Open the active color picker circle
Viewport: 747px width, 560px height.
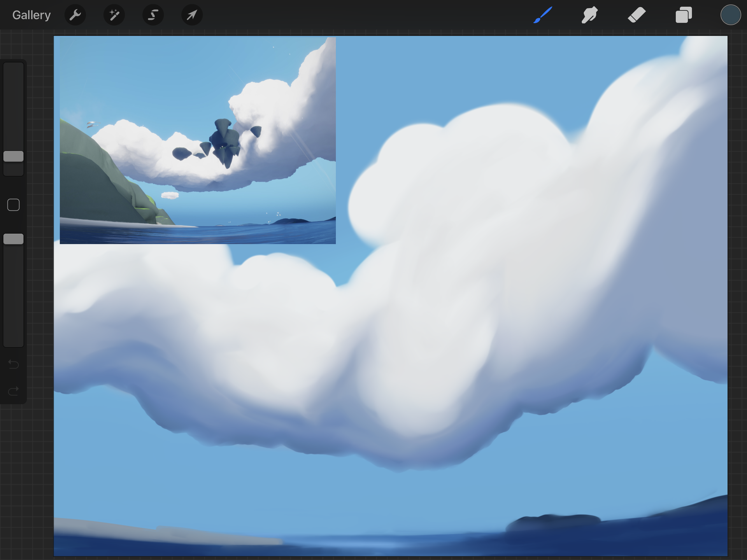(x=730, y=15)
